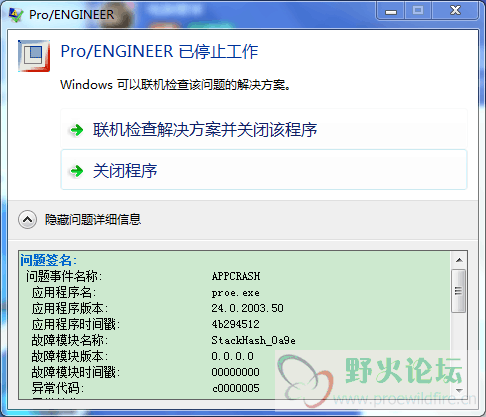The height and width of the screenshot is (417, 486).
Task: Click the StackHash_0a9e fault module value
Action: coord(253,340)
